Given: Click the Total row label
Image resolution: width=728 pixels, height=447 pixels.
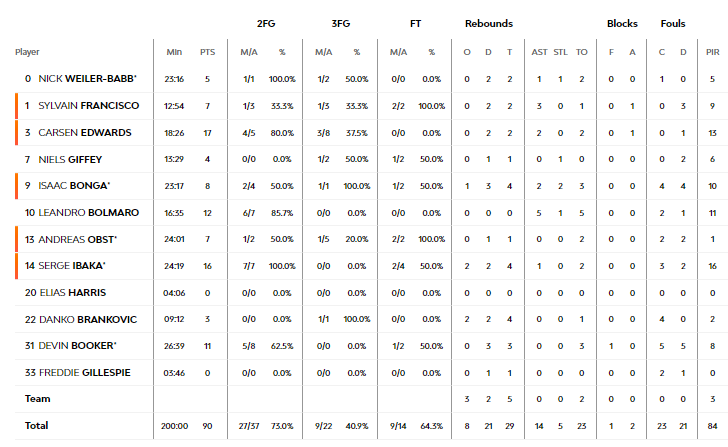Looking at the screenshot, I should pos(36,426).
